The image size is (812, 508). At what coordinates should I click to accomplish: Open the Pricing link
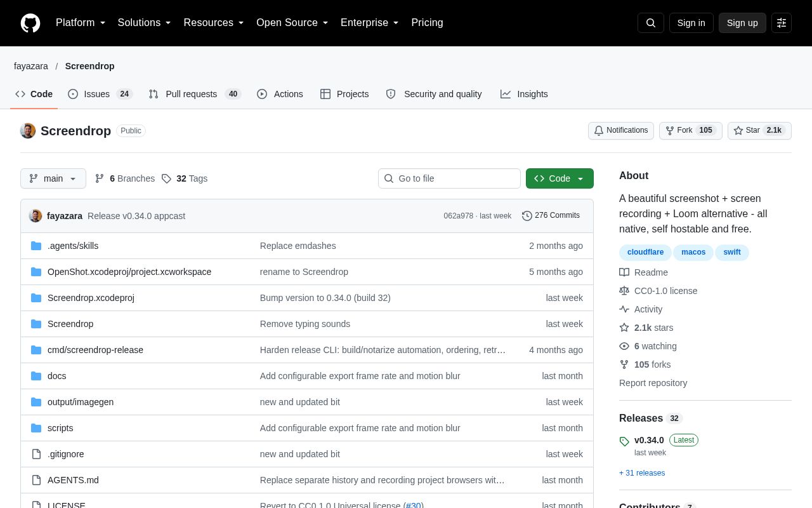(x=427, y=23)
